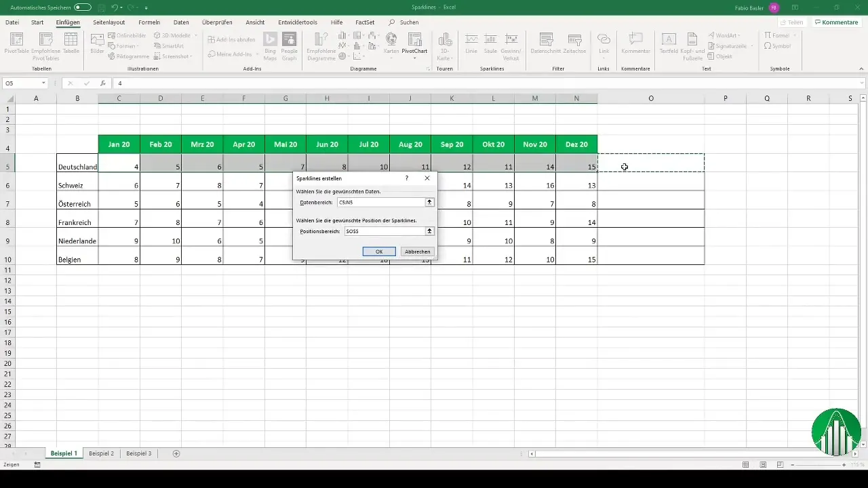Click the Symbol button

point(777,45)
